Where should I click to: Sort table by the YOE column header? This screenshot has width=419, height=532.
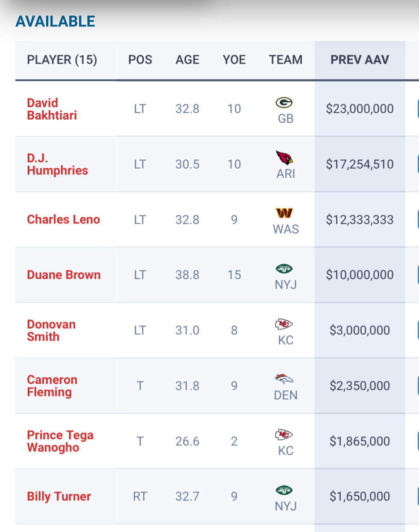pos(234,60)
